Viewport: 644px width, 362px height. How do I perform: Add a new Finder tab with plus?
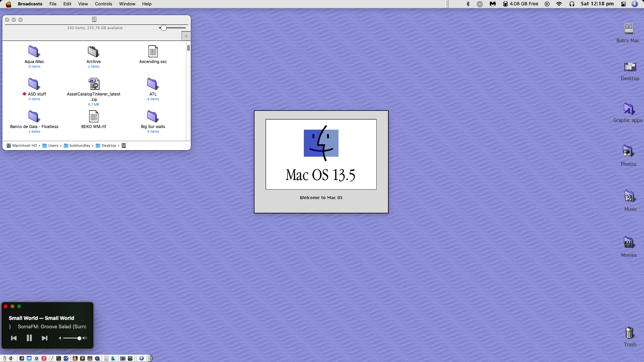pyautogui.click(x=186, y=36)
